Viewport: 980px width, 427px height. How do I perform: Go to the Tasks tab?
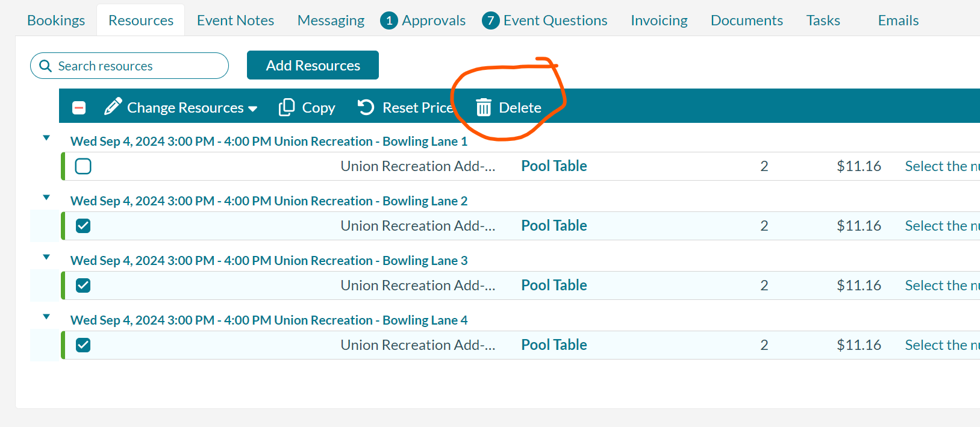point(823,20)
